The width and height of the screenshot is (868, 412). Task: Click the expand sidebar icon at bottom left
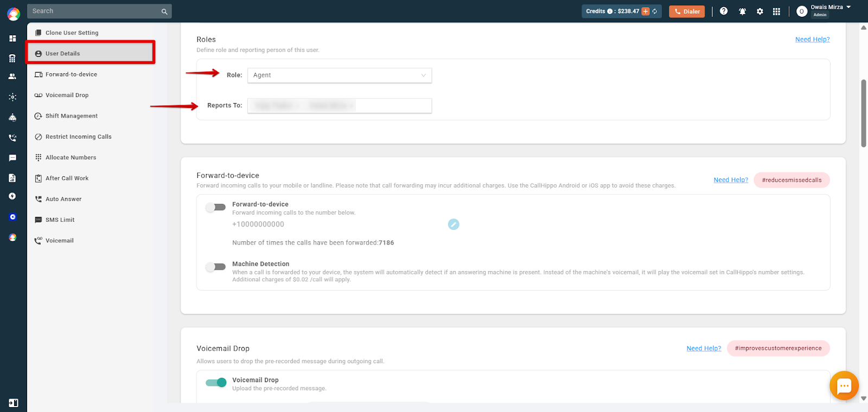[x=13, y=403]
